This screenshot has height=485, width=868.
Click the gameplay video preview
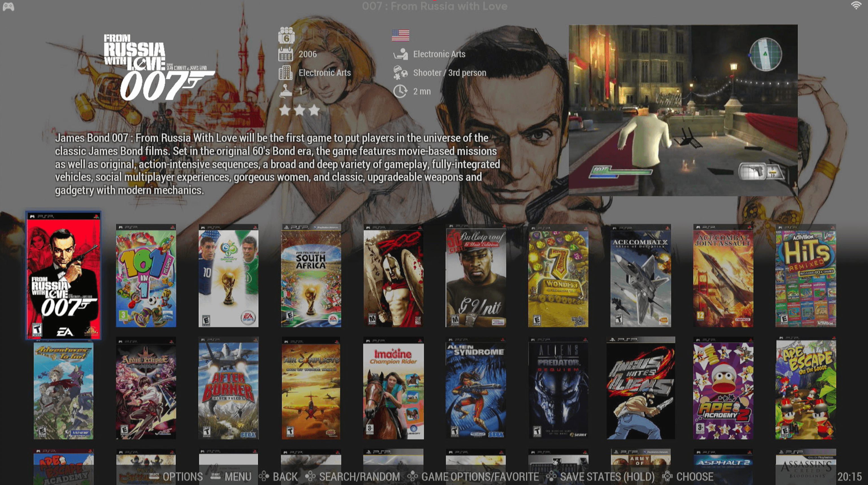click(x=683, y=110)
